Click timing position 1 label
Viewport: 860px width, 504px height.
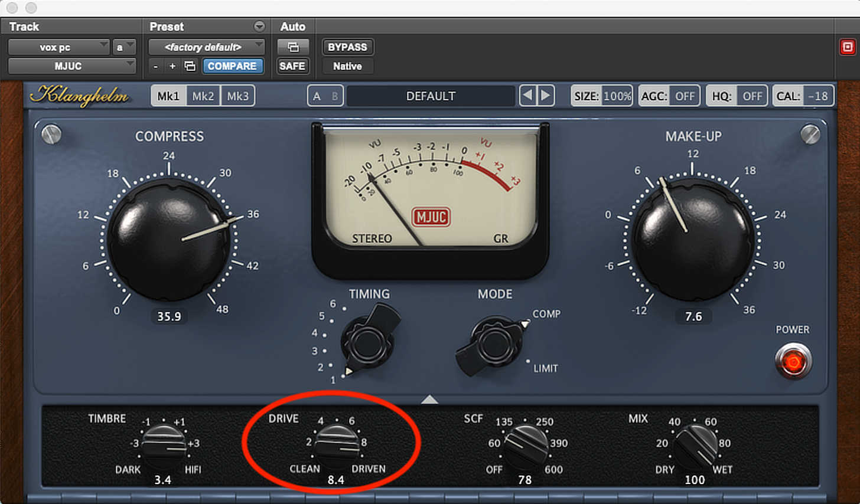tap(333, 380)
